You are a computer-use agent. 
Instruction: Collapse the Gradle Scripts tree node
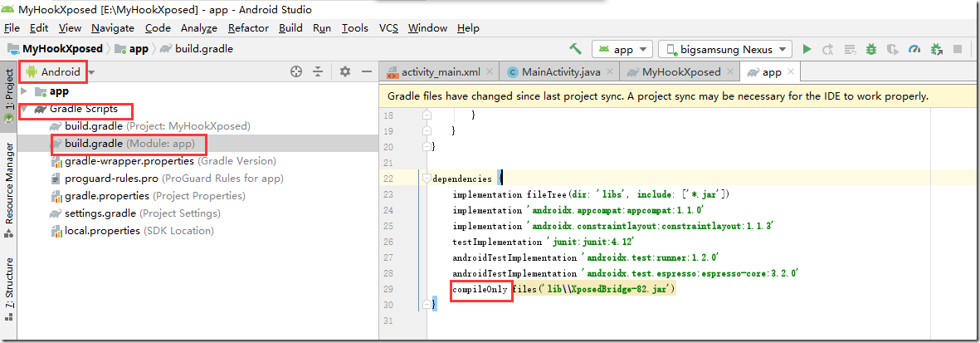point(24,109)
